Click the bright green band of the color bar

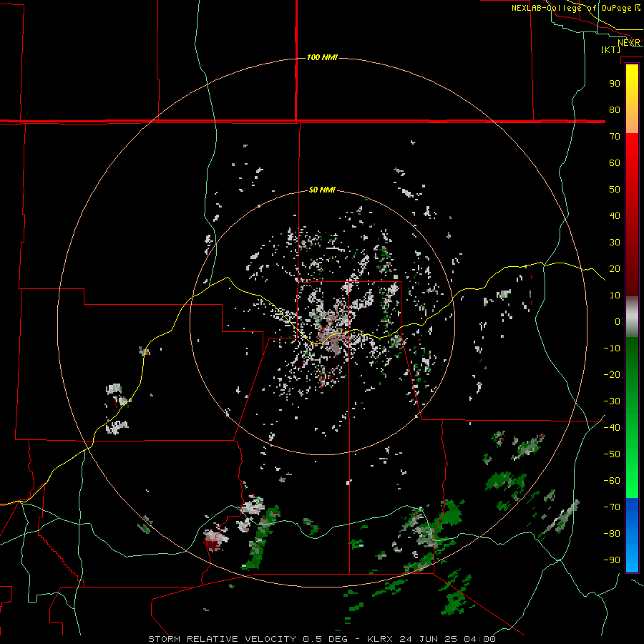point(632,472)
